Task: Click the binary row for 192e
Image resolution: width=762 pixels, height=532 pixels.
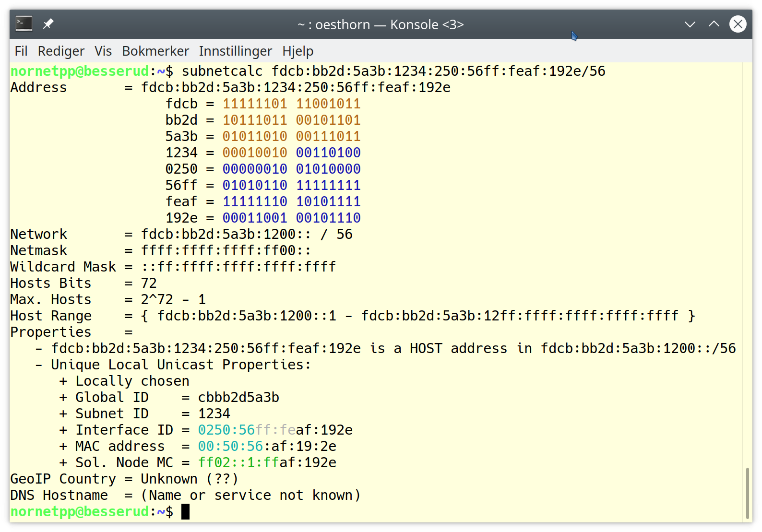Action: click(263, 218)
